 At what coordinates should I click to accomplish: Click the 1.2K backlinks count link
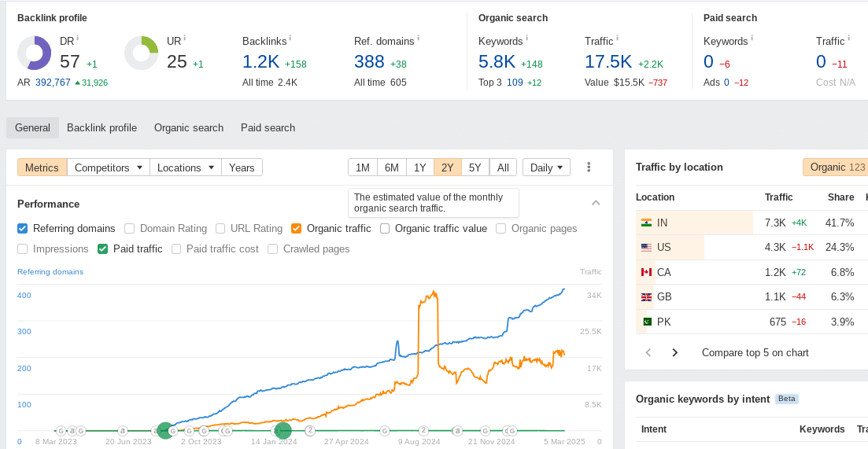(x=260, y=62)
